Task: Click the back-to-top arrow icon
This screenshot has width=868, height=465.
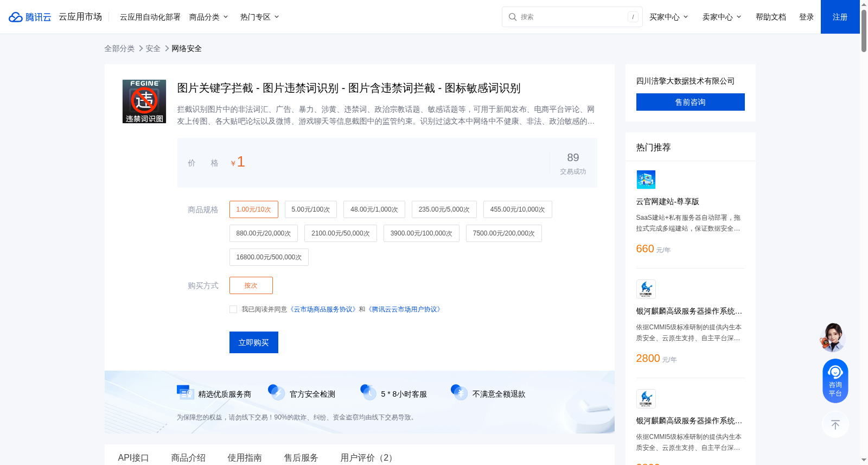Action: (835, 424)
